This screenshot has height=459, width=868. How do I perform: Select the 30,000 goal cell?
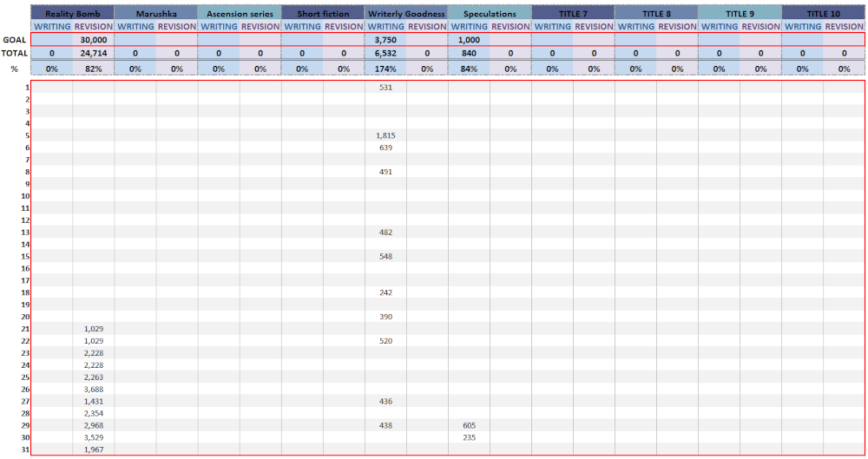pyautogui.click(x=93, y=40)
